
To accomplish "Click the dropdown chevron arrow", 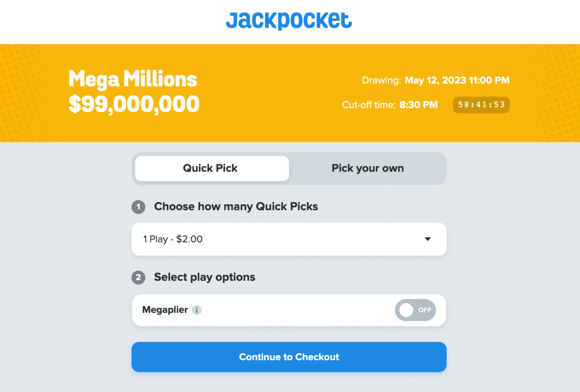I will pos(427,239).
